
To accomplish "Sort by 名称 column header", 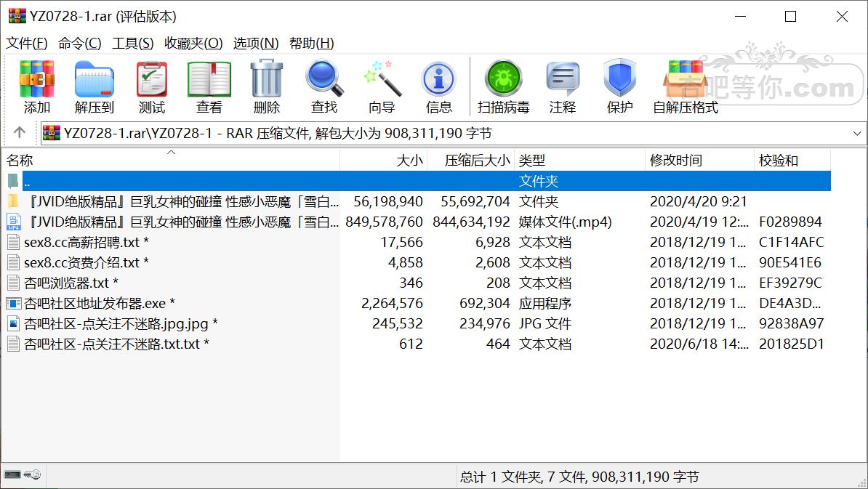I will pos(171,161).
